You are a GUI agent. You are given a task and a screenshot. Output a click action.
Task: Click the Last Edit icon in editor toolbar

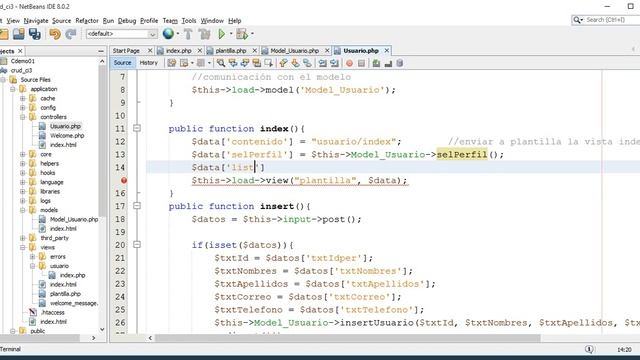click(x=172, y=63)
